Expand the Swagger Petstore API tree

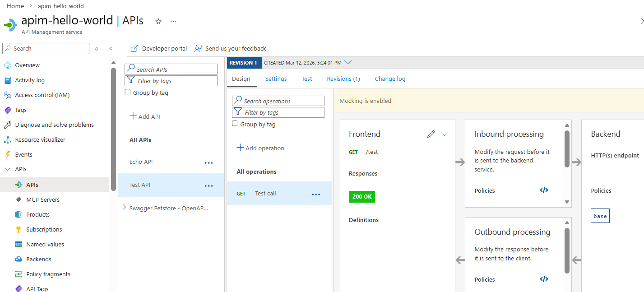(x=125, y=208)
